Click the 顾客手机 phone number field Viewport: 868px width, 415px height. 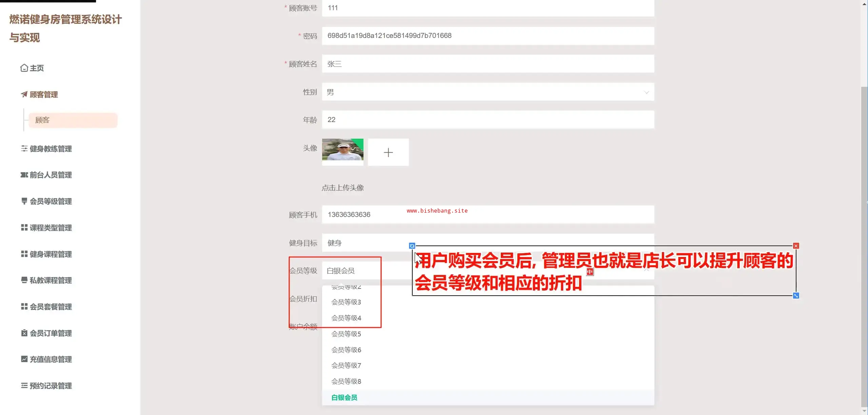coord(488,215)
